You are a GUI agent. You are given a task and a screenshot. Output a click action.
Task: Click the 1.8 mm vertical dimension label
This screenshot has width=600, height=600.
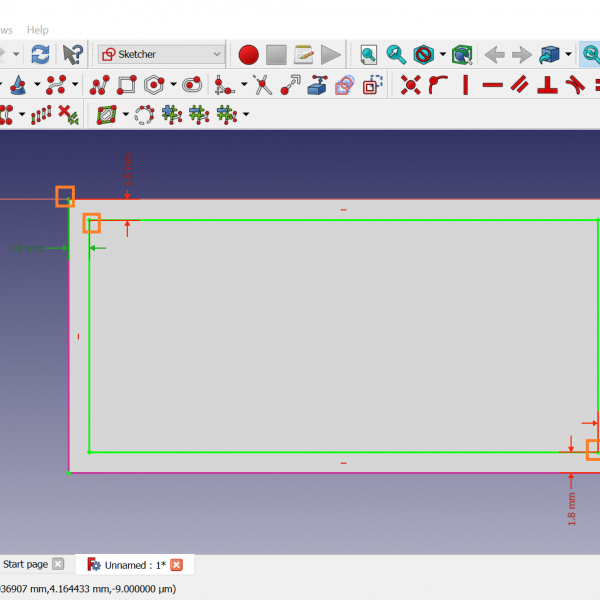[572, 509]
